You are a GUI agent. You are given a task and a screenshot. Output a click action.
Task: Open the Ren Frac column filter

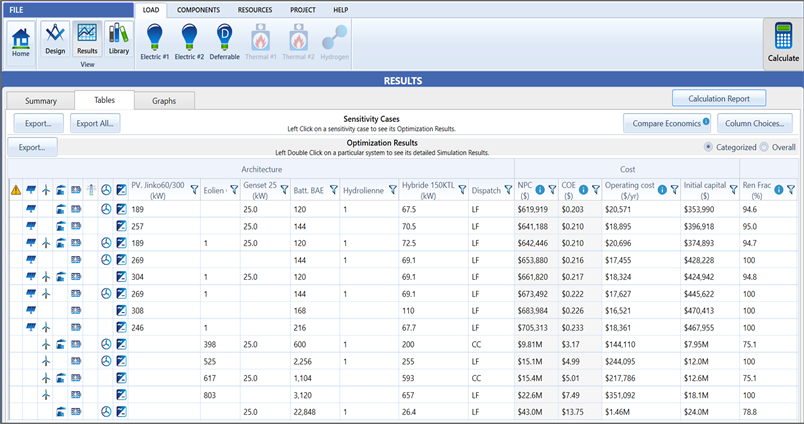(x=790, y=189)
